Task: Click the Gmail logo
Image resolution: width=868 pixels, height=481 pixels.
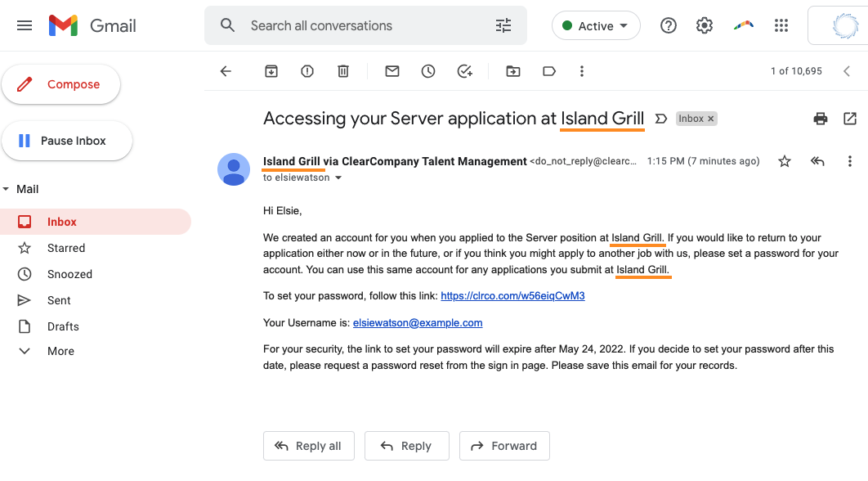Action: (x=92, y=25)
